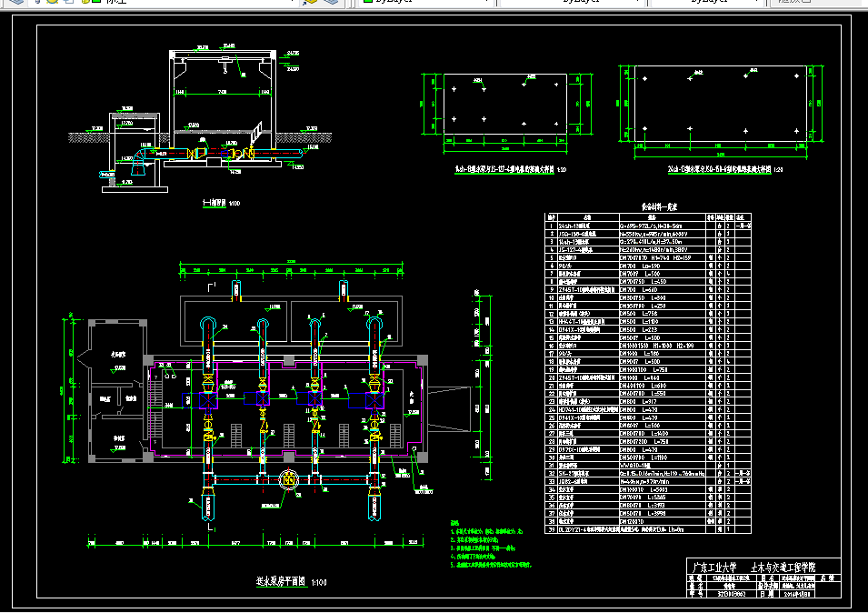Click the date value cell in the title block
Image resolution: width=868 pixels, height=613 pixels.
click(x=798, y=594)
